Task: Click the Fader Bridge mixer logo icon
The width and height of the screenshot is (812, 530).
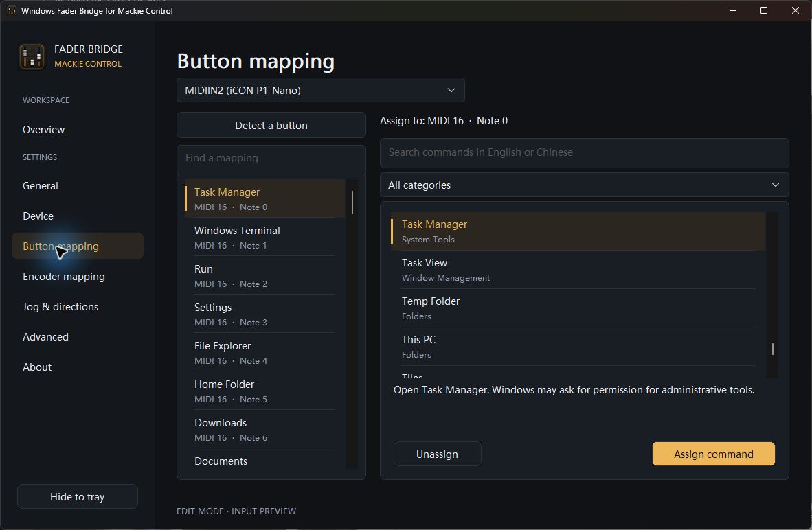Action: click(32, 56)
